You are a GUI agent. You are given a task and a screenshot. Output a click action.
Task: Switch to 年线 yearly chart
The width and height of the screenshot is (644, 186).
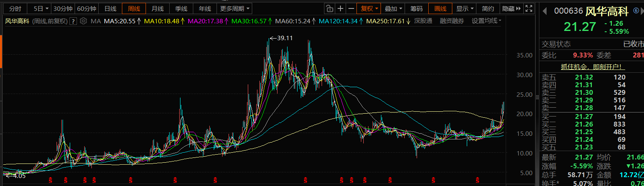click(205, 8)
